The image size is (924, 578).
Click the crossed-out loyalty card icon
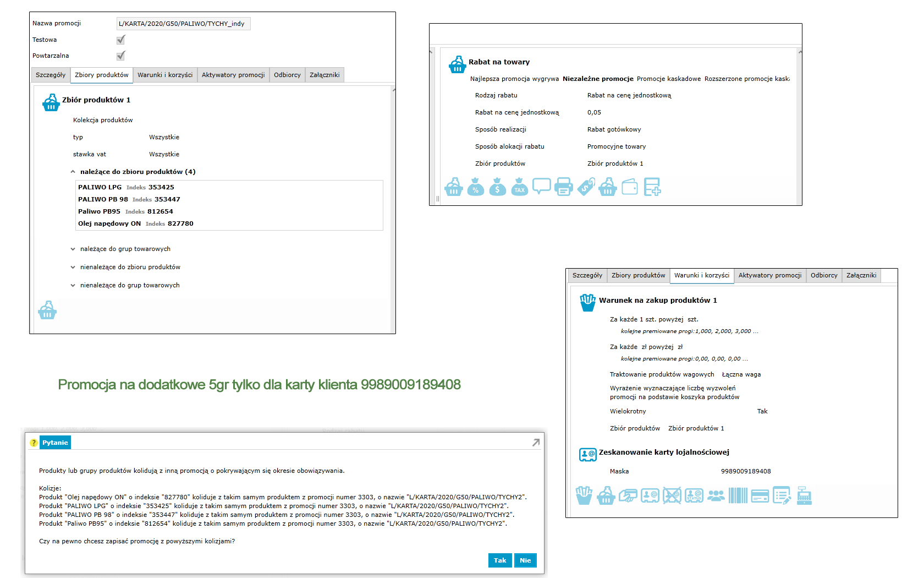click(x=672, y=496)
